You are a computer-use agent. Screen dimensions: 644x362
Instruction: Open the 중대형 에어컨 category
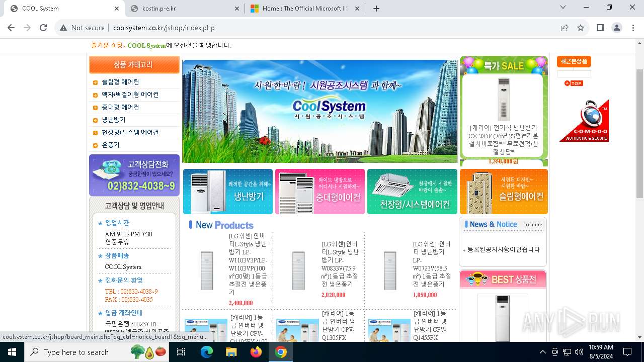point(120,107)
